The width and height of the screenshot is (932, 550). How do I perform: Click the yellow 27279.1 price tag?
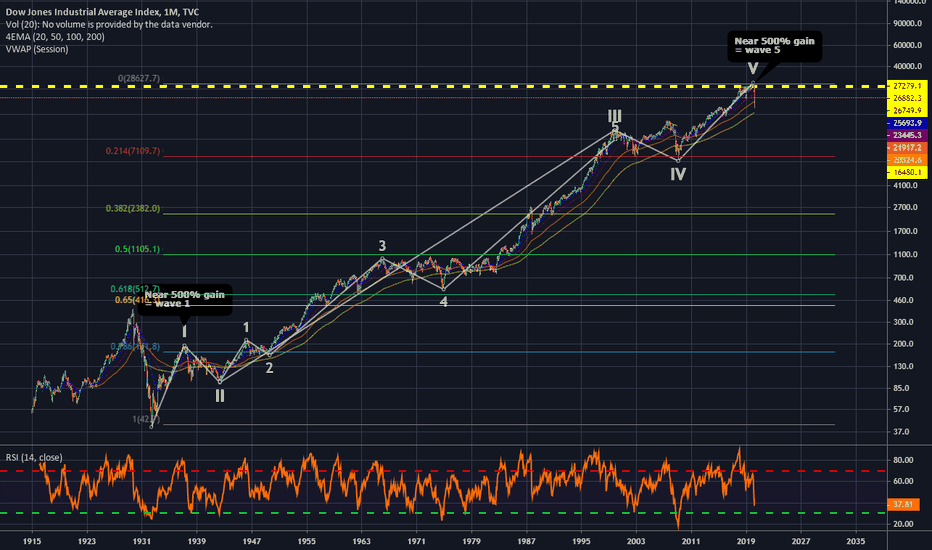pos(906,86)
